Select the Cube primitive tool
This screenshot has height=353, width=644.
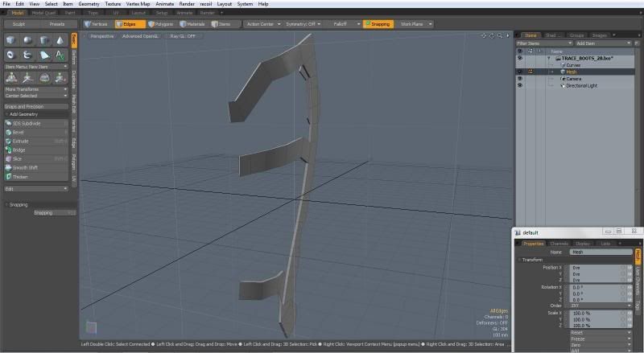[x=11, y=39]
